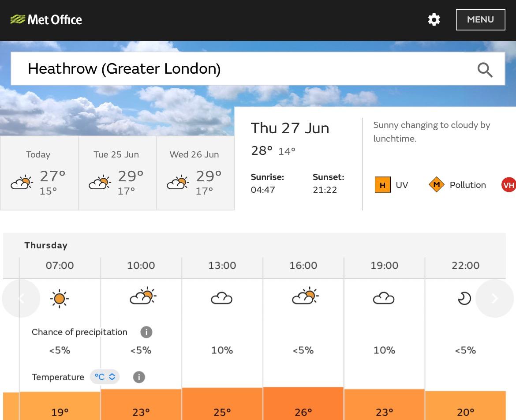This screenshot has width=516, height=420.
Task: Open settings via the gear icon
Action: pos(434,20)
